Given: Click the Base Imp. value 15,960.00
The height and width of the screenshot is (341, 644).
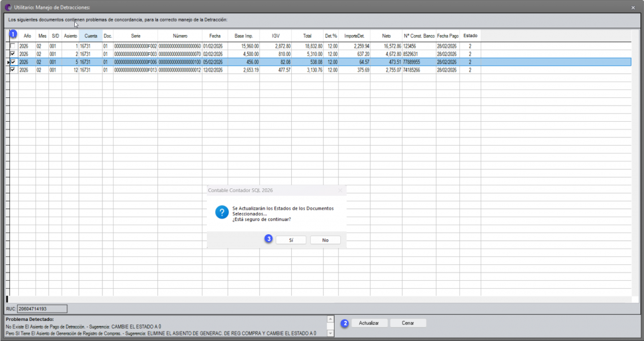Looking at the screenshot, I should pyautogui.click(x=243, y=46).
